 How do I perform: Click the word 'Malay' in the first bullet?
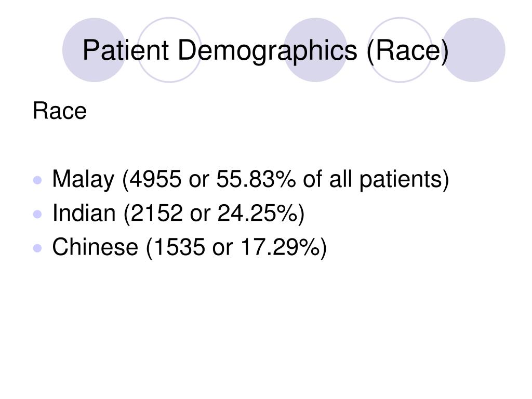coord(83,180)
